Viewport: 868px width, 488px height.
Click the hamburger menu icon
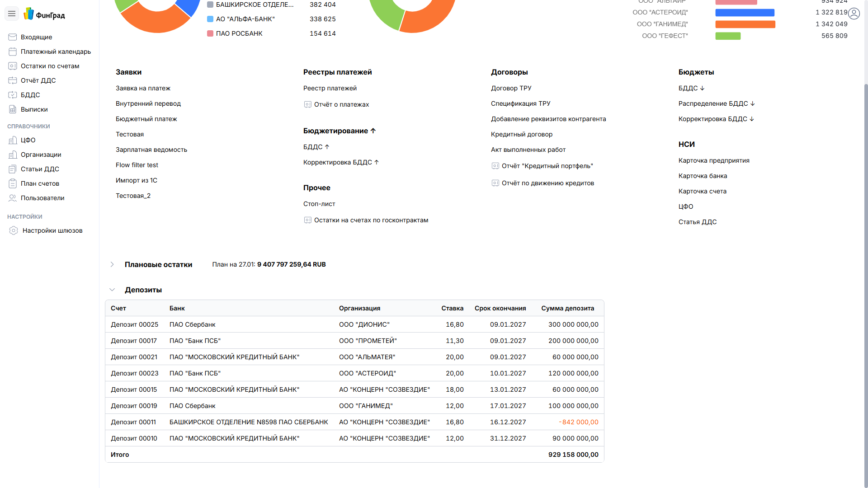pos(12,14)
